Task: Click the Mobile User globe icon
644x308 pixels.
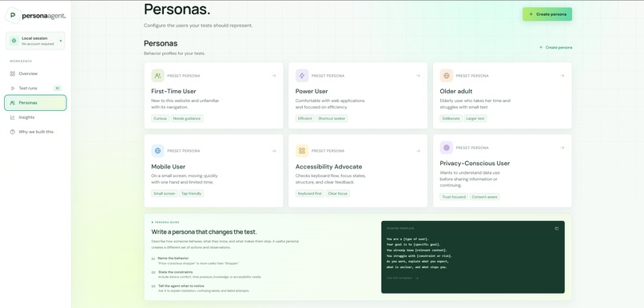Action: pyautogui.click(x=157, y=151)
